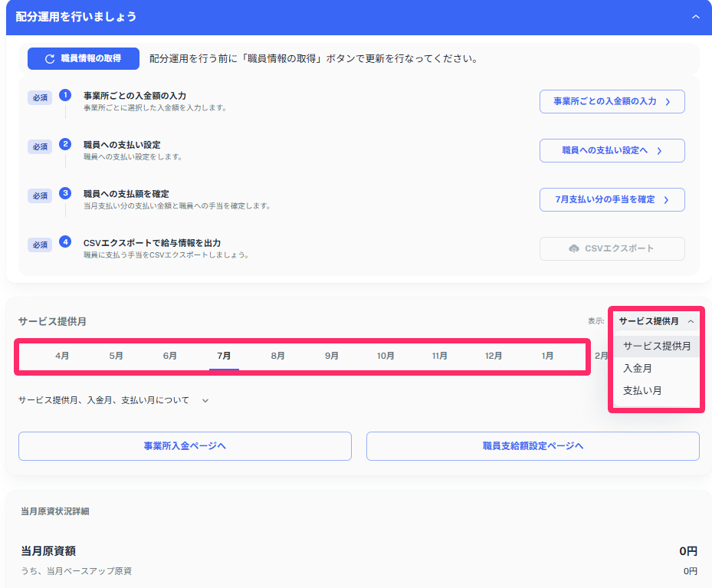The width and height of the screenshot is (712, 588).
Task: Select the 7月 month tab
Action: [224, 356]
